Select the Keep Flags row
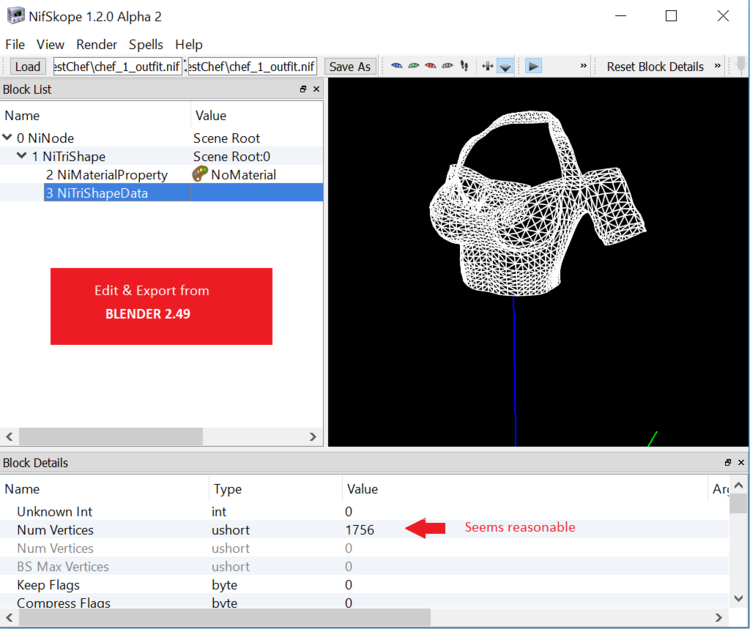 364,585
